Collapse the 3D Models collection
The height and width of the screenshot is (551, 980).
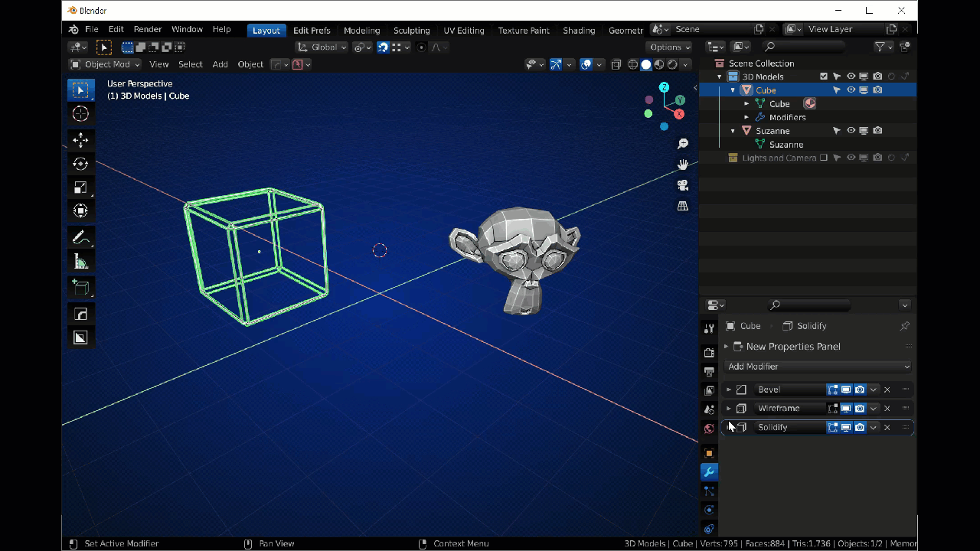click(x=720, y=77)
